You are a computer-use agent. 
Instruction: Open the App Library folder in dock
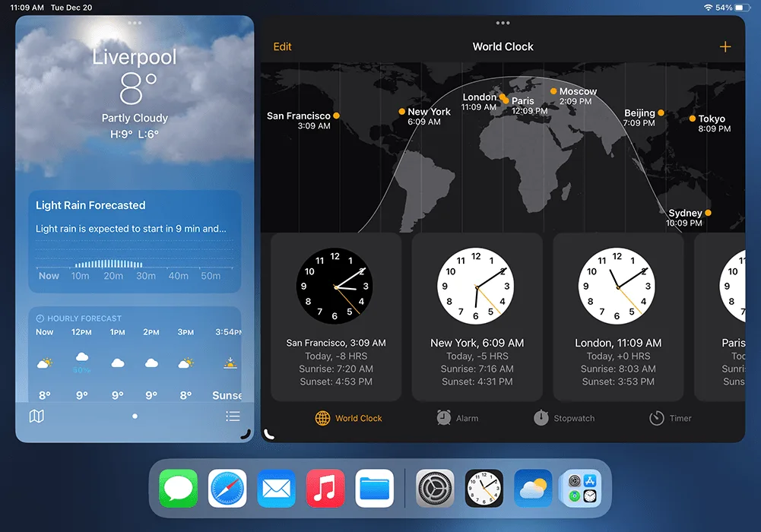582,488
